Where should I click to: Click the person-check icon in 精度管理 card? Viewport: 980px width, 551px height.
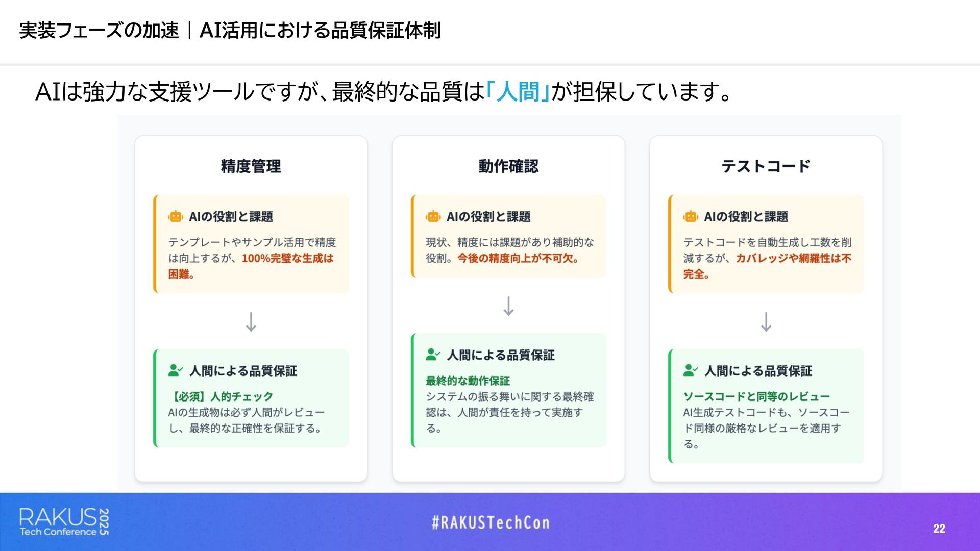click(x=176, y=370)
